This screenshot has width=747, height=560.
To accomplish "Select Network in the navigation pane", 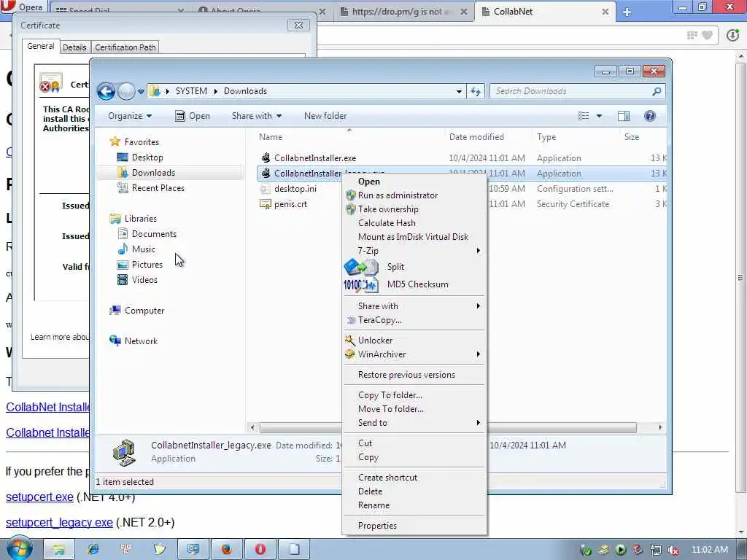I will [141, 341].
